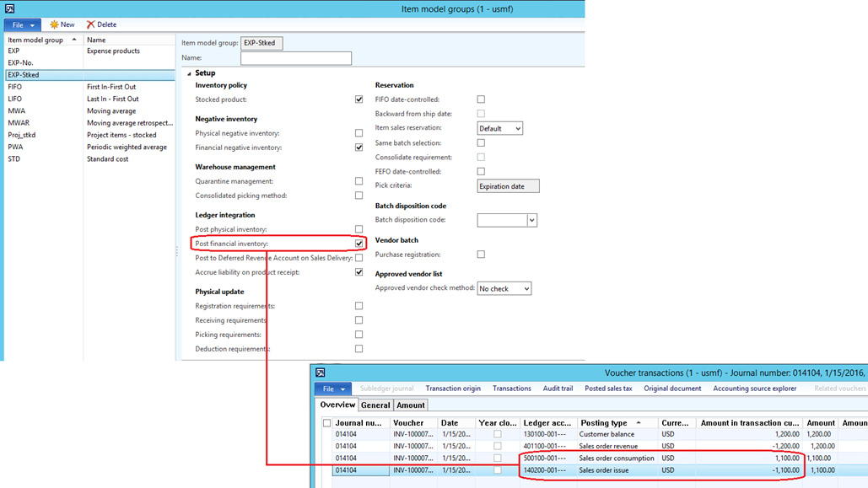Open the Item sales reservation dropdown
Image resolution: width=868 pixels, height=488 pixels.
click(x=516, y=128)
